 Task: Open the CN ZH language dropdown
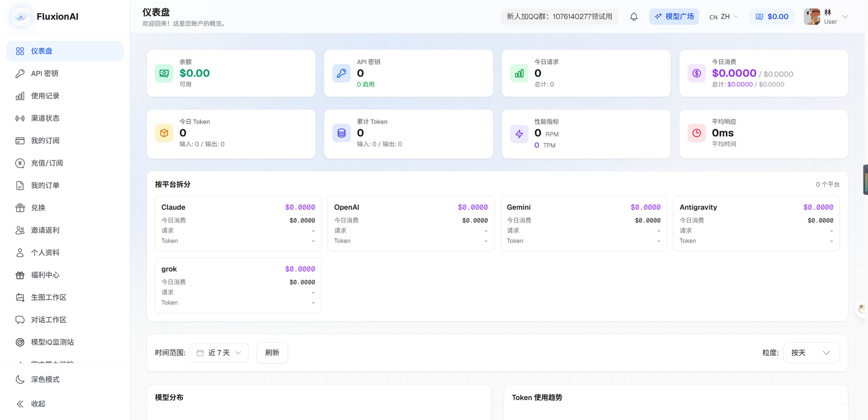pyautogui.click(x=724, y=17)
